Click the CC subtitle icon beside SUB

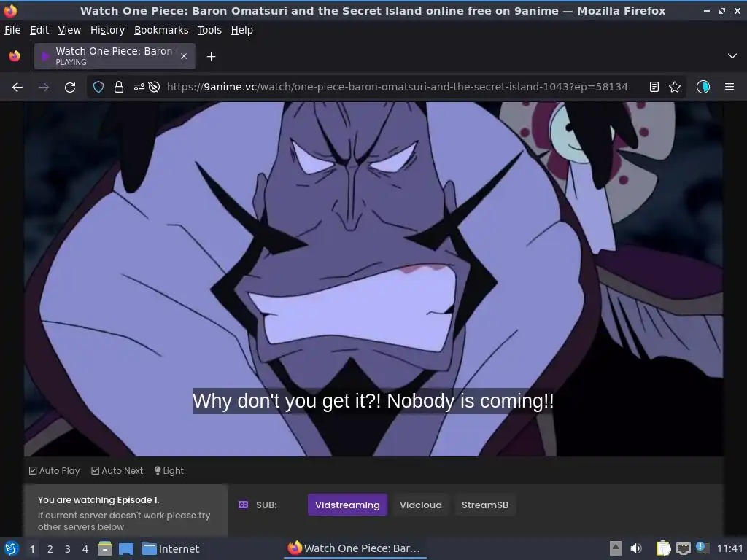243,505
